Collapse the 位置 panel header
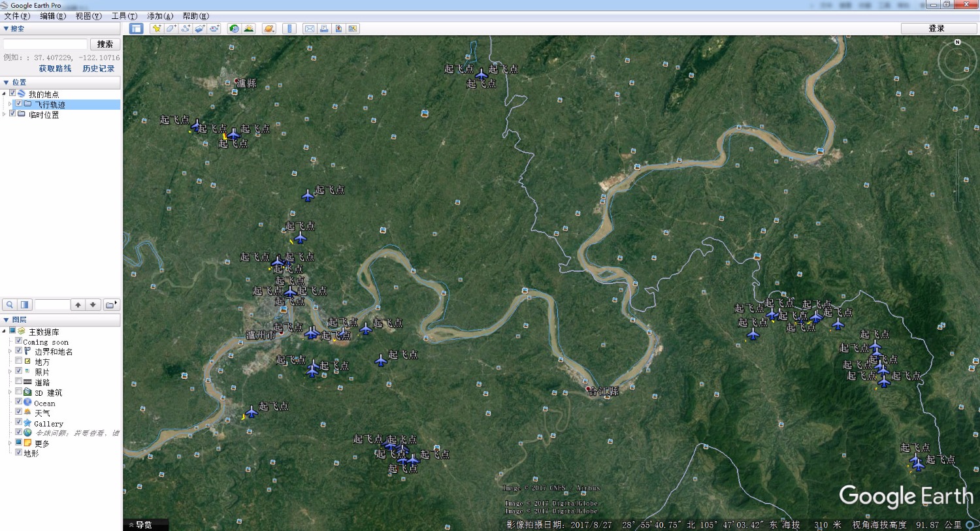This screenshot has width=980, height=531. coord(60,82)
